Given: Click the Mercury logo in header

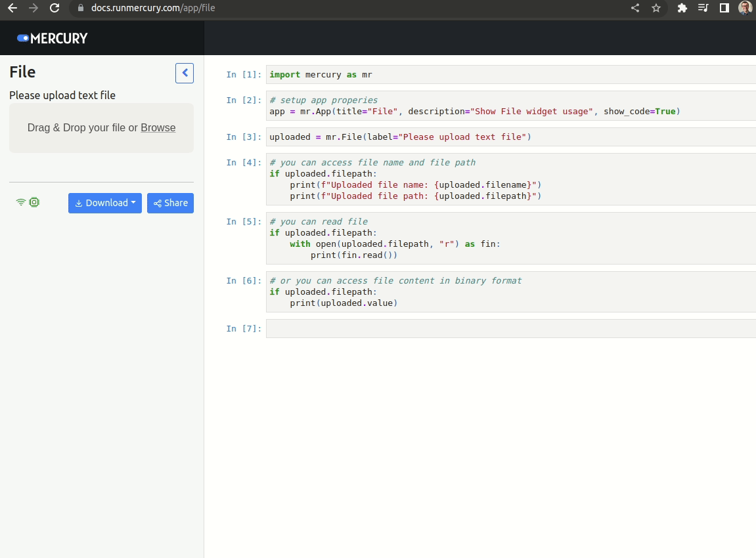Looking at the screenshot, I should point(53,38).
